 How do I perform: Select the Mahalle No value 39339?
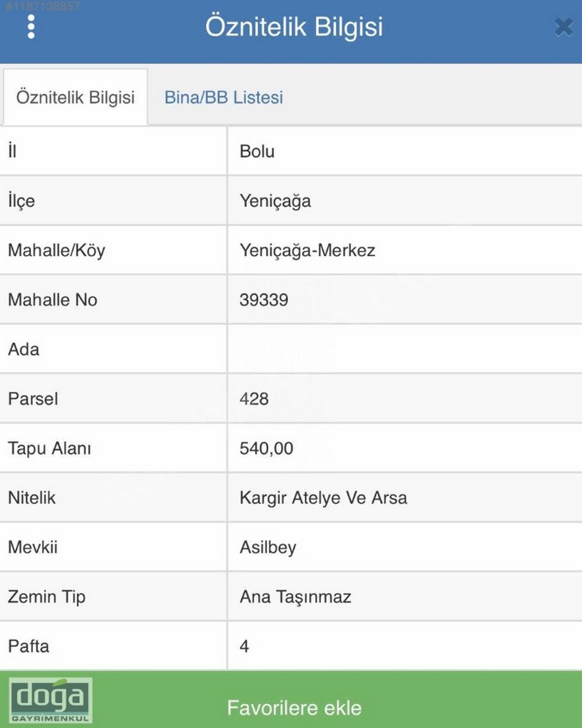pyautogui.click(x=264, y=300)
